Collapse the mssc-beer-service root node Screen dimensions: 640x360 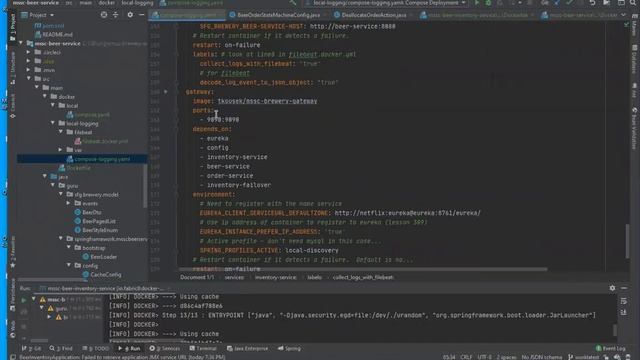click(21, 43)
